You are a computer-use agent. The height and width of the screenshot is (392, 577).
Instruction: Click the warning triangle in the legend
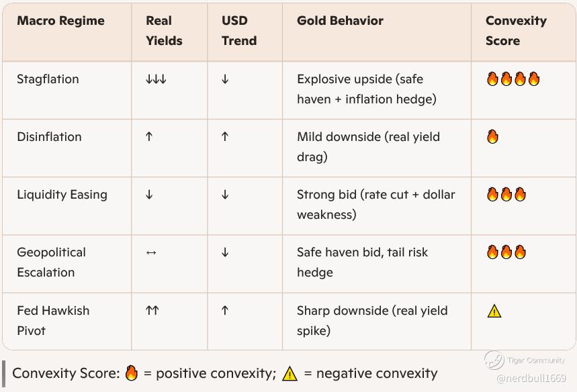pos(290,374)
